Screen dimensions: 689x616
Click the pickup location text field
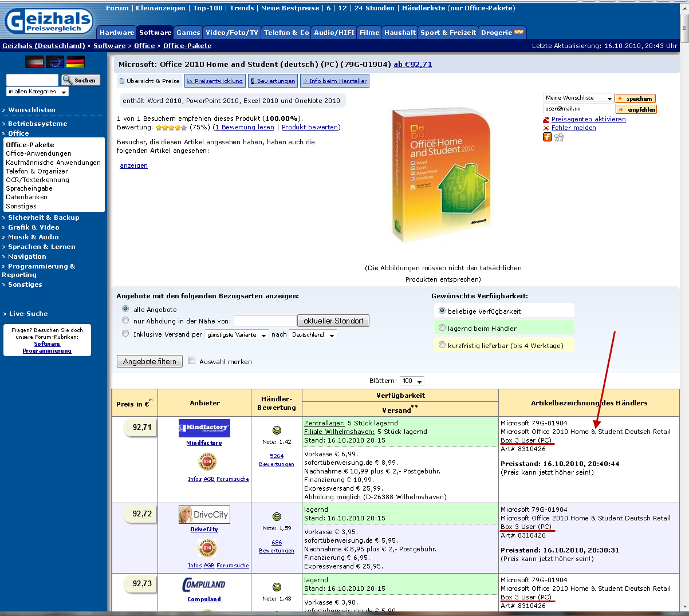pos(265,321)
